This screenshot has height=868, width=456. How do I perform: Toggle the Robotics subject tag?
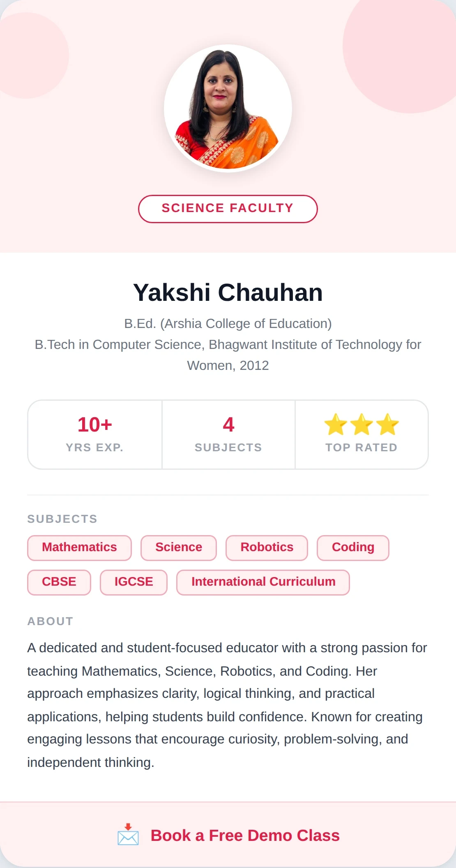pyautogui.click(x=266, y=547)
